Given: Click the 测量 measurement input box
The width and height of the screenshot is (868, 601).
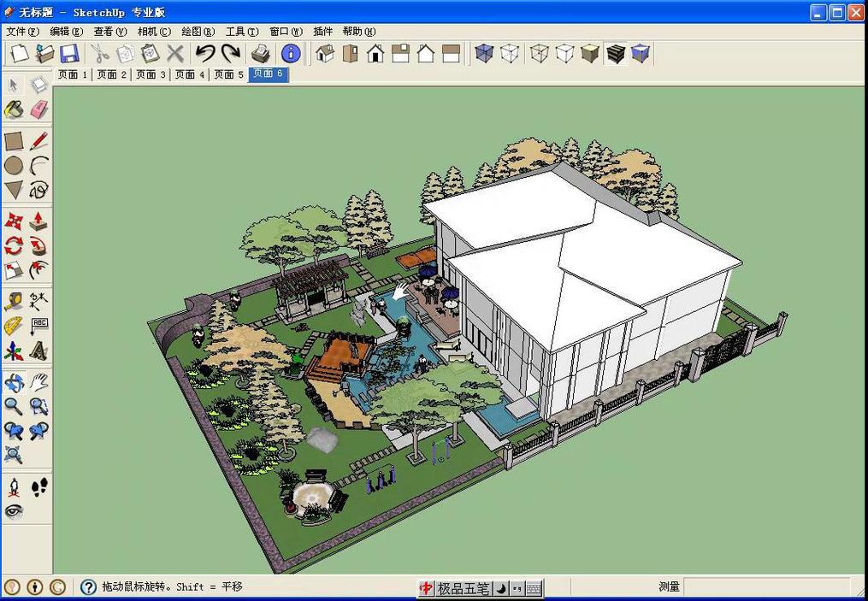Looking at the screenshot, I should tap(766, 586).
